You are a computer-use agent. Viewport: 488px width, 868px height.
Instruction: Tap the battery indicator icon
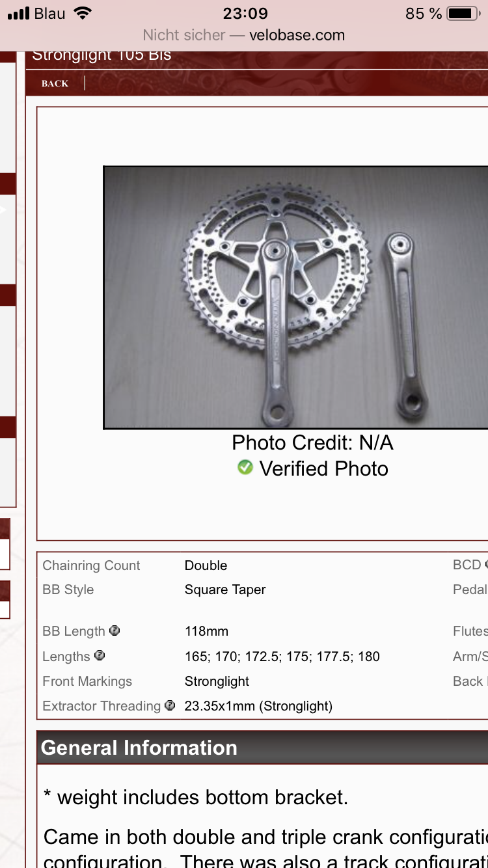pyautogui.click(x=463, y=13)
